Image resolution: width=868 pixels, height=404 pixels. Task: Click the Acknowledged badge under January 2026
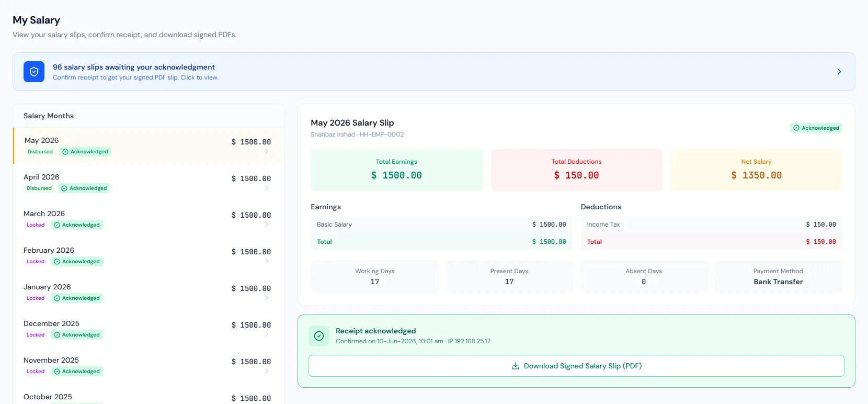click(x=77, y=298)
